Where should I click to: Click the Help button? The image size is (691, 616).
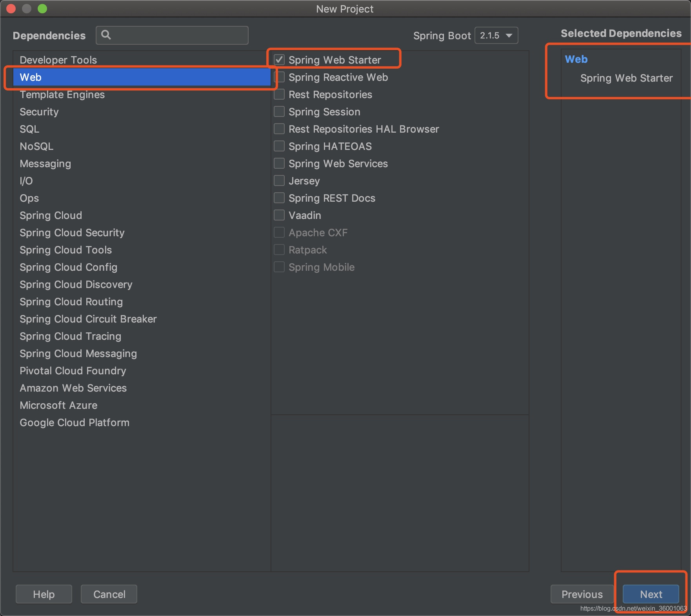pyautogui.click(x=44, y=594)
